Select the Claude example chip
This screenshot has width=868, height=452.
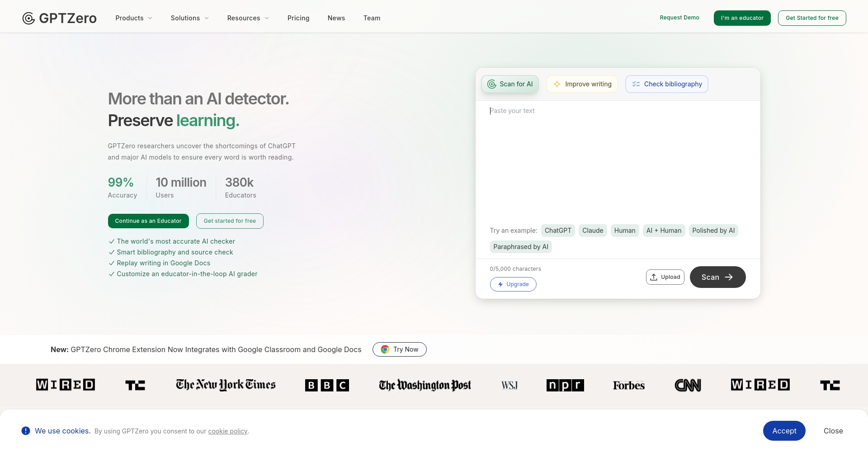[x=593, y=231]
